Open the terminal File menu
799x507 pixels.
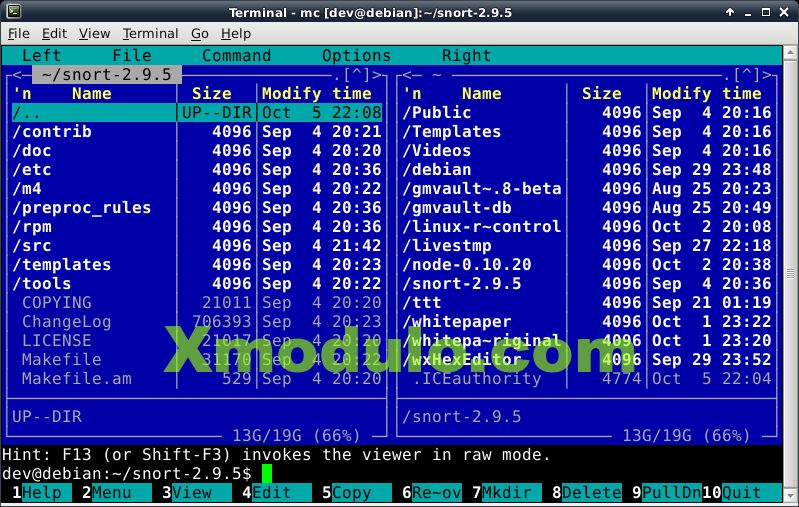(x=18, y=34)
